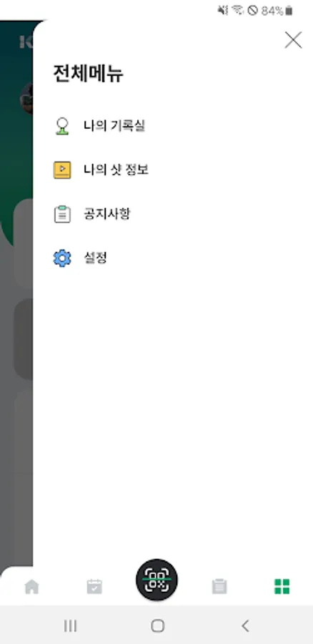Open the 공지사항 notices entry
Viewport: 313px width, 644px height.
[106, 214]
